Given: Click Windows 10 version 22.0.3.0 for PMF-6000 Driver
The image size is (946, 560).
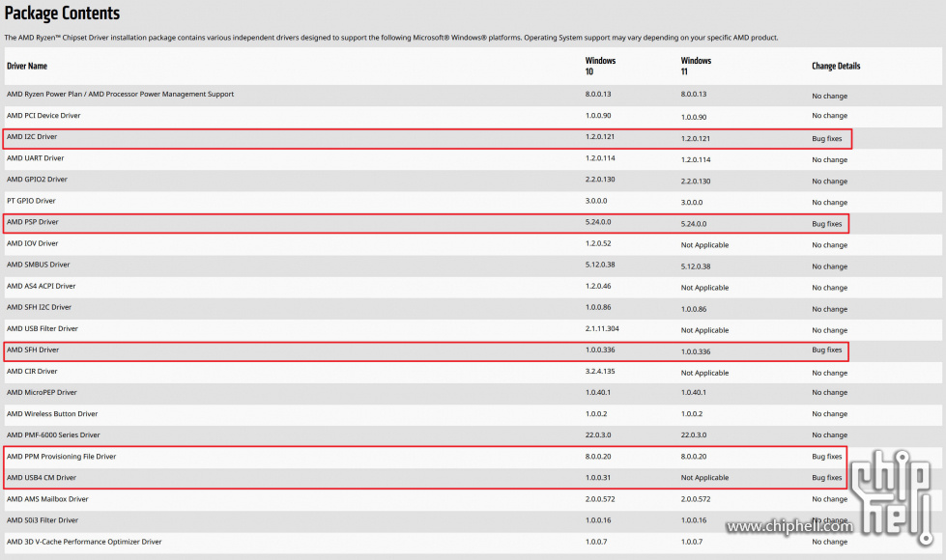Looking at the screenshot, I should (598, 434).
